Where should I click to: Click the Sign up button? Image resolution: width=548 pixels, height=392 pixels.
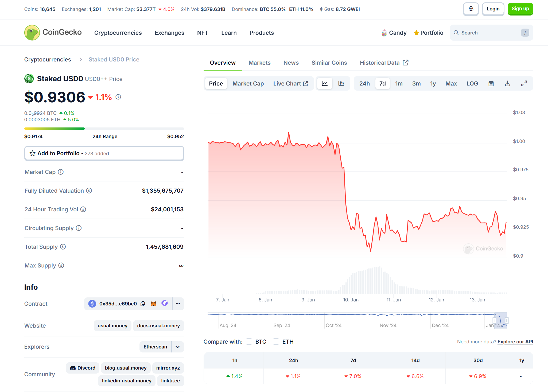point(520,9)
